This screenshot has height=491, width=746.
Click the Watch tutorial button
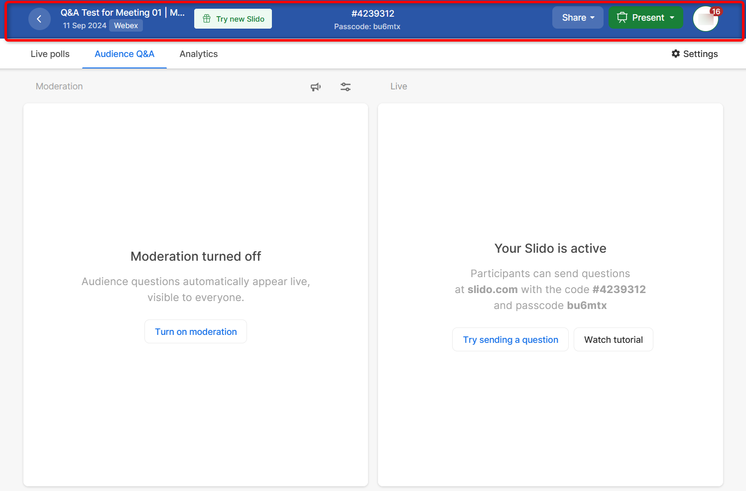(613, 340)
